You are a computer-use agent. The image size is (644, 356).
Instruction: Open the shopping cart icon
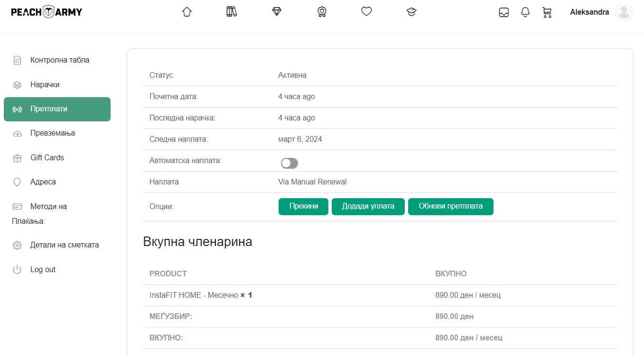pyautogui.click(x=547, y=12)
